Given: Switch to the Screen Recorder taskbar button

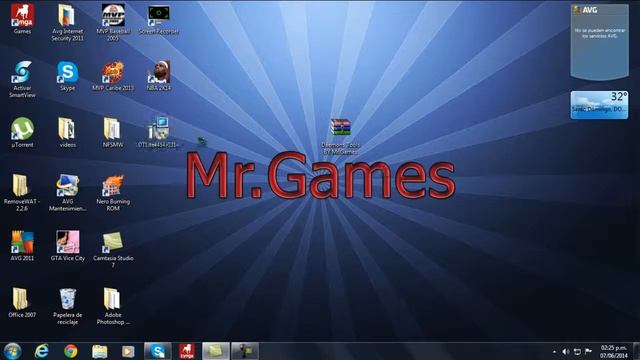Looking at the screenshot, I should [x=245, y=351].
